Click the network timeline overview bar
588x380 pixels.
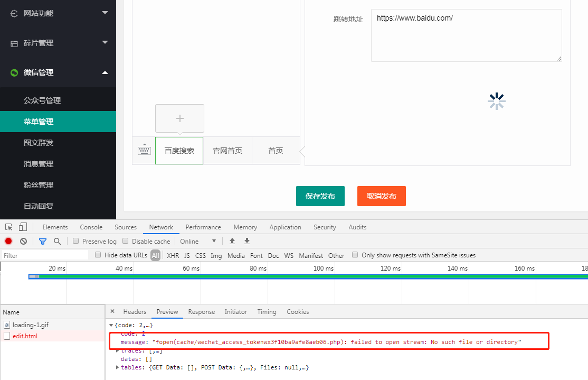pyautogui.click(x=308, y=276)
